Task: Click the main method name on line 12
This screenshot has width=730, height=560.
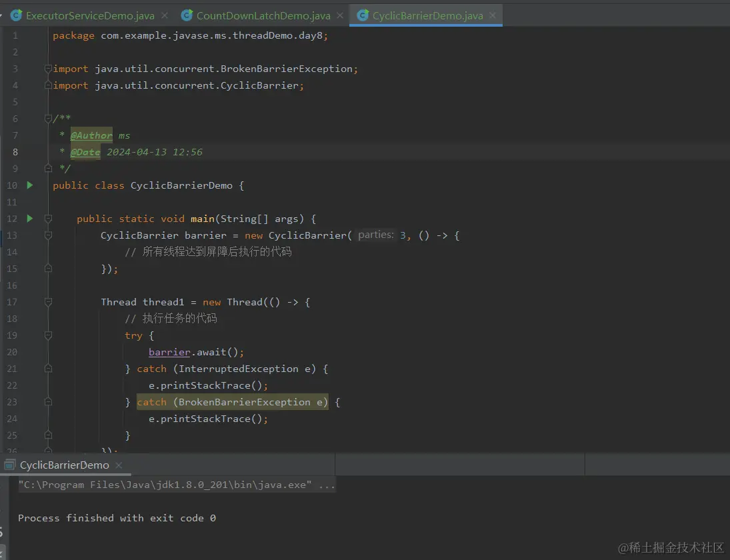Action: pos(203,219)
